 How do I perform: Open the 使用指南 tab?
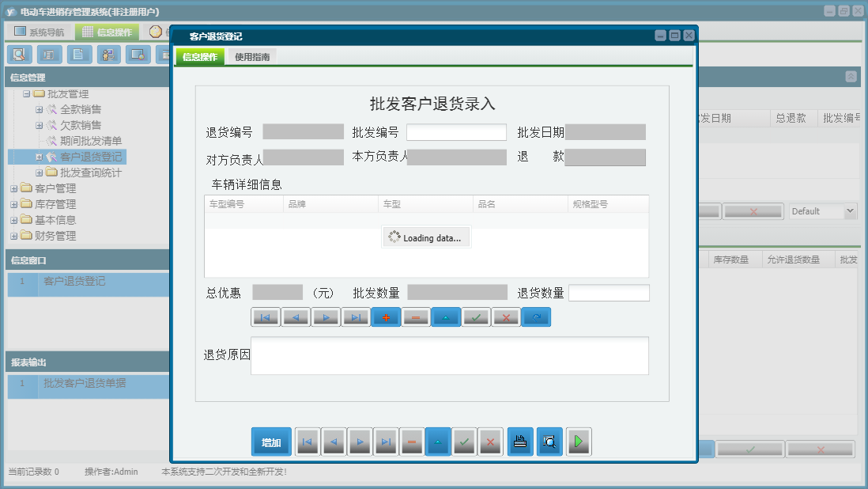(252, 56)
